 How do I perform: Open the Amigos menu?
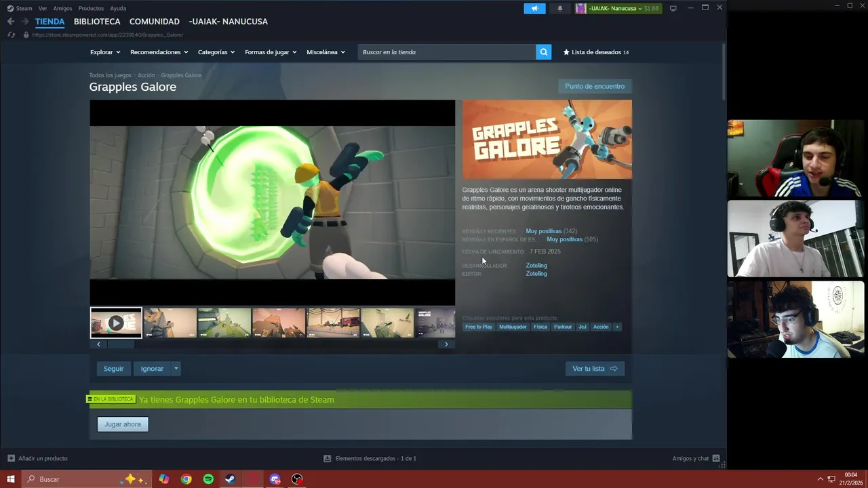tap(62, 8)
